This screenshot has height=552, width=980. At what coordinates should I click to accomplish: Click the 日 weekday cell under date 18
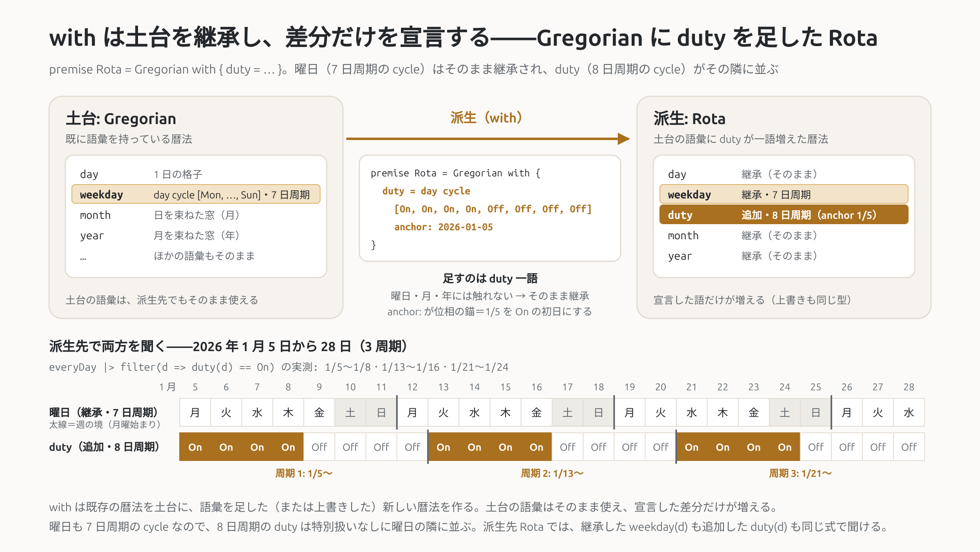[x=599, y=412]
